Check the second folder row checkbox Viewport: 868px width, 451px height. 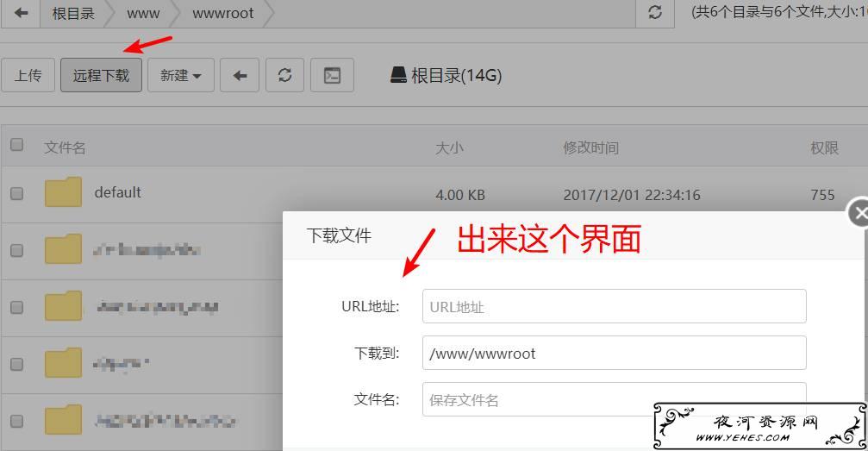[17, 250]
